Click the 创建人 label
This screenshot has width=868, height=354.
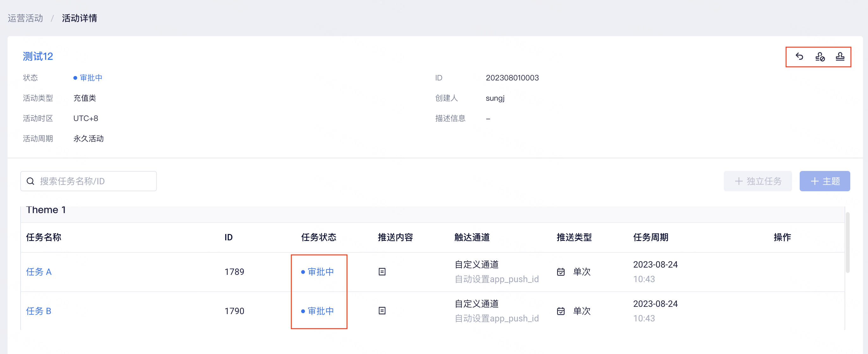(446, 98)
